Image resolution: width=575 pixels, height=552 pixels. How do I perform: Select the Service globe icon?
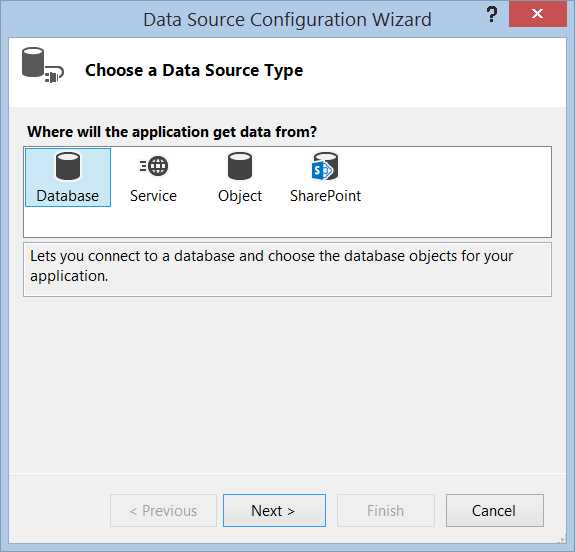154,166
